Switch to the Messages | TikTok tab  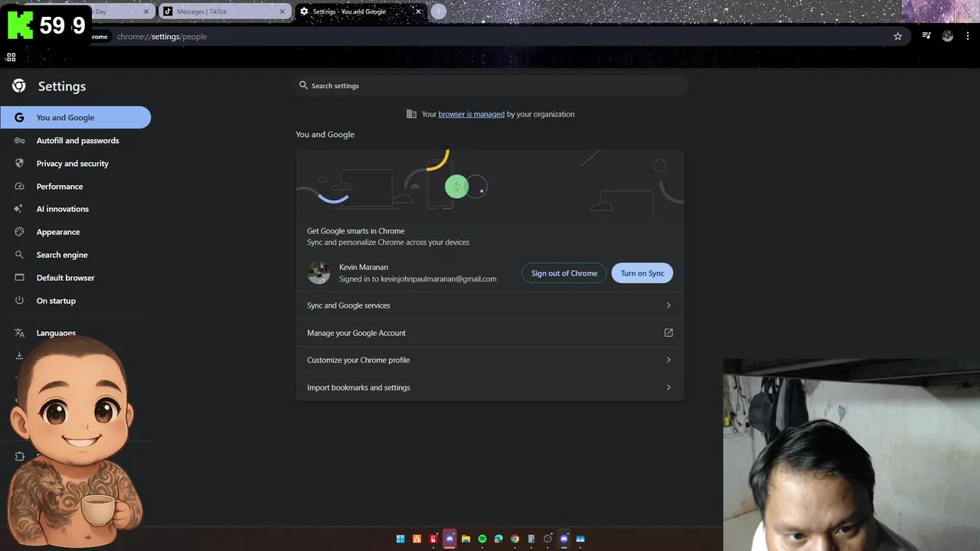click(224, 11)
